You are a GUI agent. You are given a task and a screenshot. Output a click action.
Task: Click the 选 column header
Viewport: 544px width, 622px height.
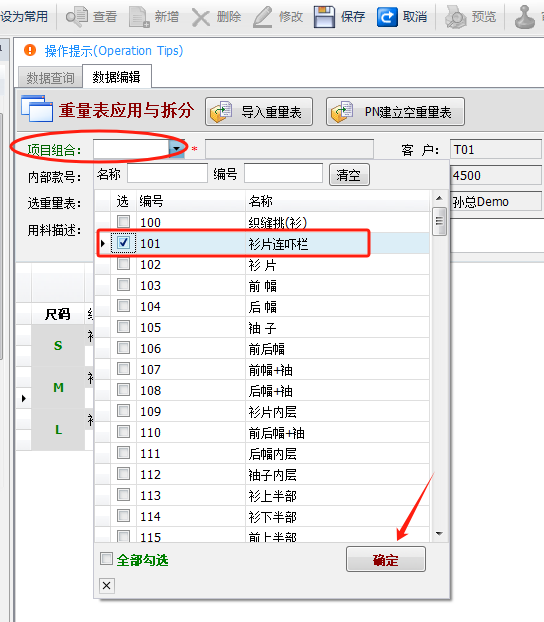[x=123, y=201]
